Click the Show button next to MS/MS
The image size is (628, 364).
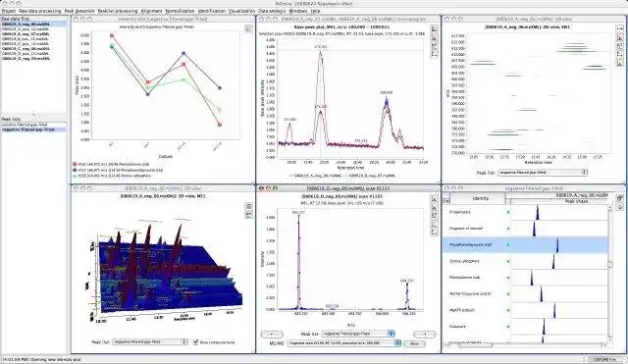click(x=414, y=343)
